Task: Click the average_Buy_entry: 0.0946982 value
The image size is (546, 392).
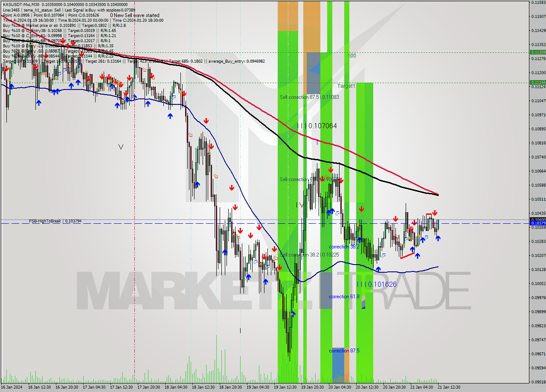Action: pyautogui.click(x=236, y=61)
